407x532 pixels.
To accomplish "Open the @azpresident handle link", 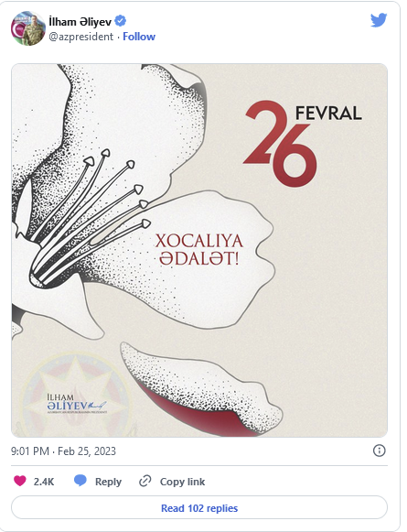I will coord(81,37).
